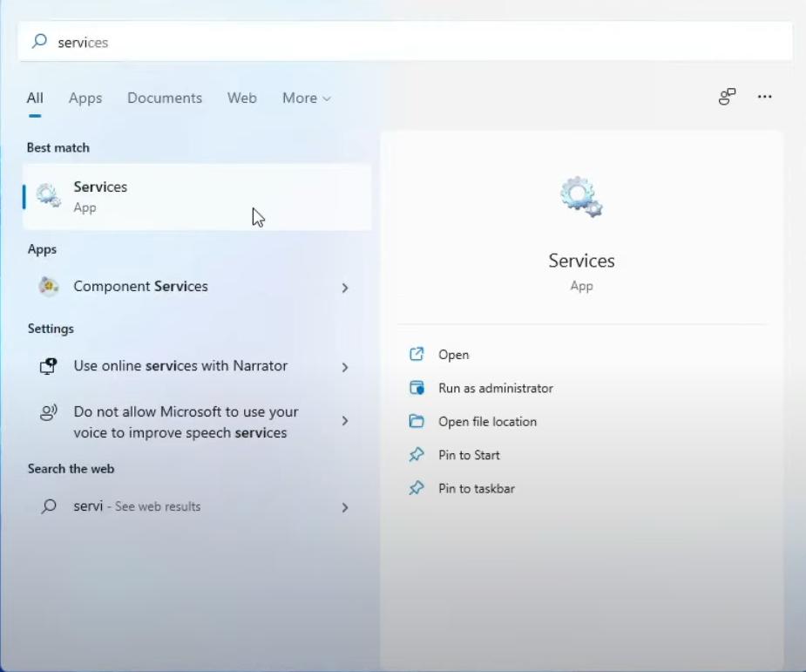Click the web search magnifier icon beside servi
The image size is (806, 672).
pyautogui.click(x=48, y=506)
